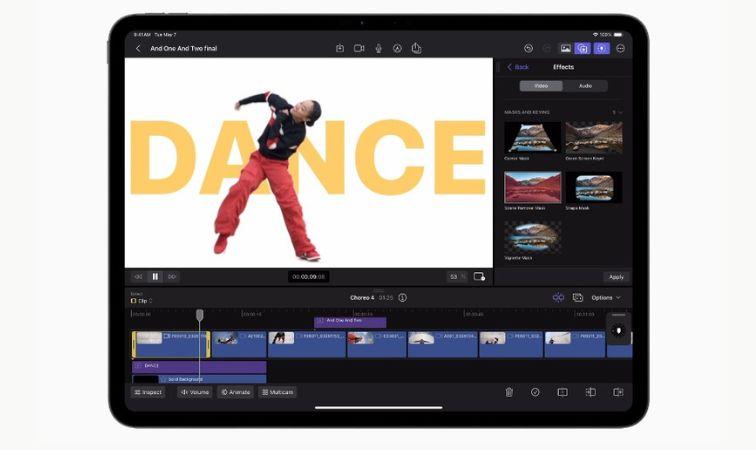756x450 pixels.
Task: Select the second video clip in the timeline
Action: pyautogui.click(x=239, y=344)
